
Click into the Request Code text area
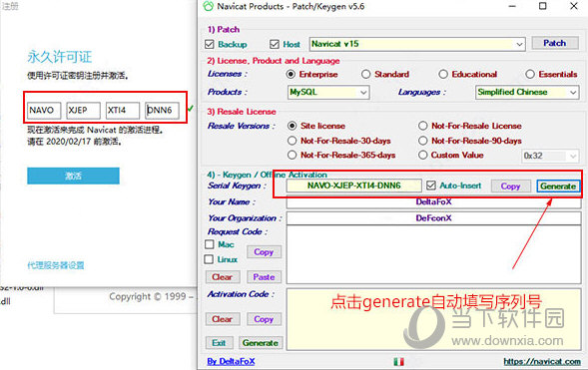(x=433, y=254)
